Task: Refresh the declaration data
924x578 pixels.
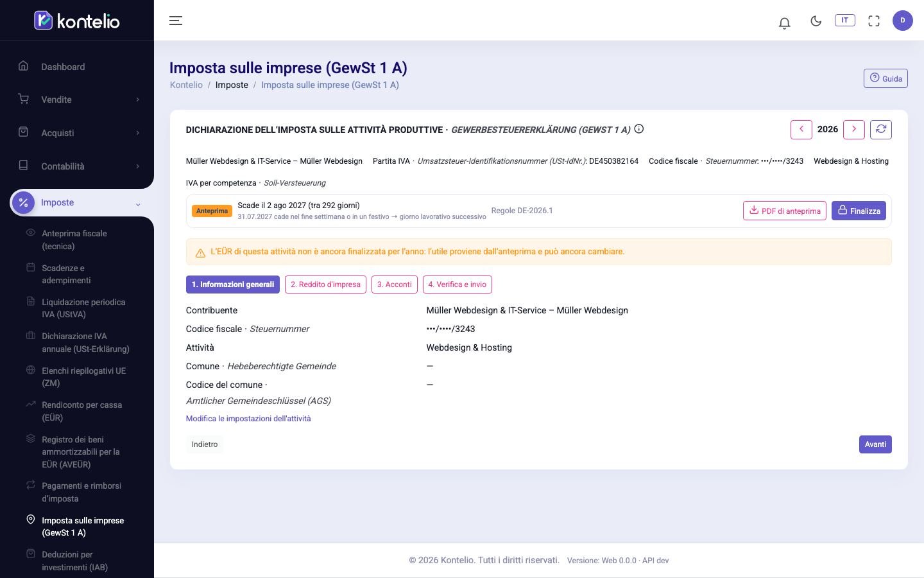Action: click(x=880, y=129)
